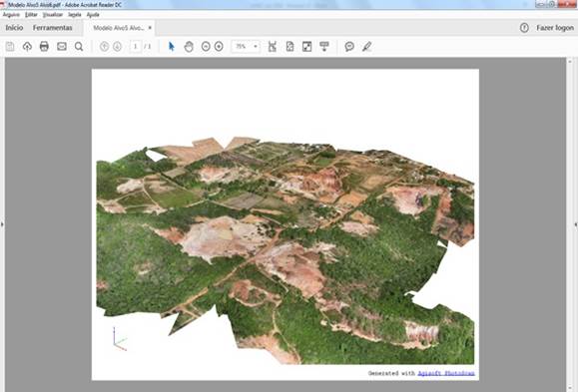Click the fit page icon
Viewport: 578px width, 392px height.
(289, 47)
